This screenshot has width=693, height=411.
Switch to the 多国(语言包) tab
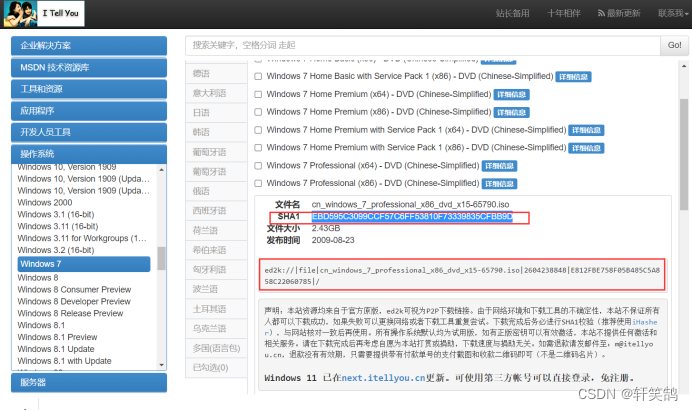(216, 348)
